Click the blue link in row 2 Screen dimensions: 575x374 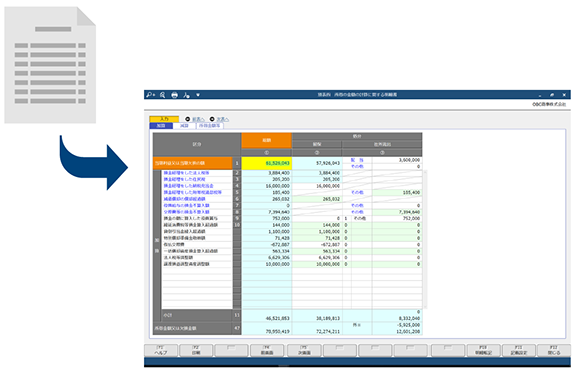(186, 173)
